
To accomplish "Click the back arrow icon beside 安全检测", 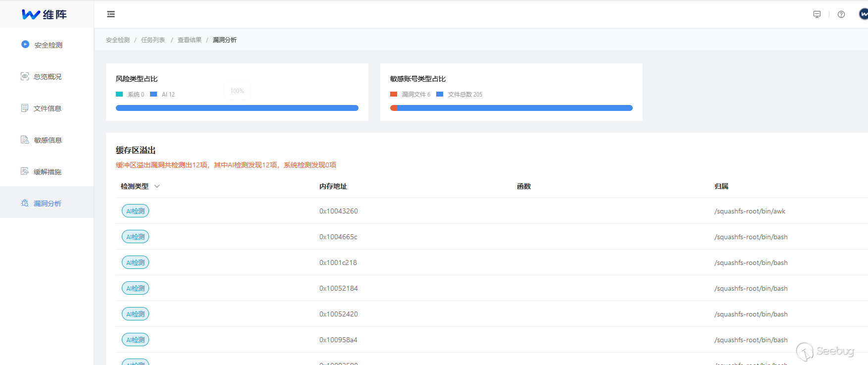I will click(25, 44).
